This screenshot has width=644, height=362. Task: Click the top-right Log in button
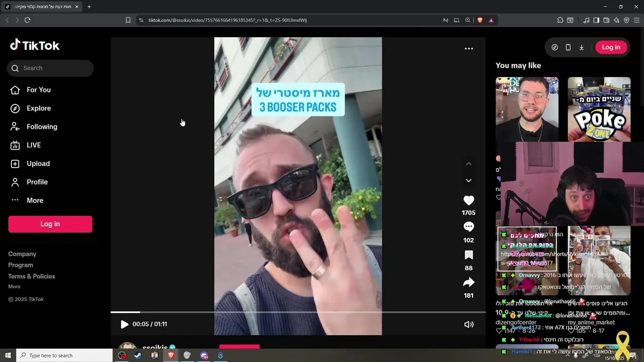611,47
